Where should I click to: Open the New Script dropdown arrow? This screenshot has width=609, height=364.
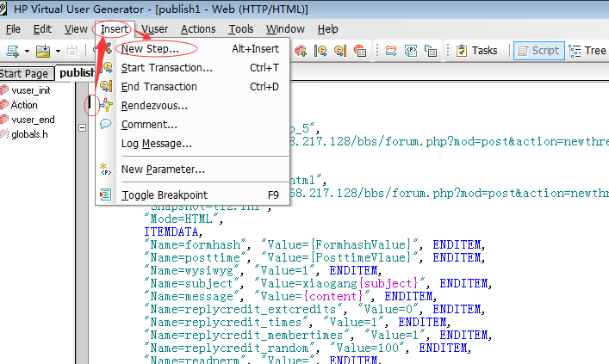click(27, 51)
